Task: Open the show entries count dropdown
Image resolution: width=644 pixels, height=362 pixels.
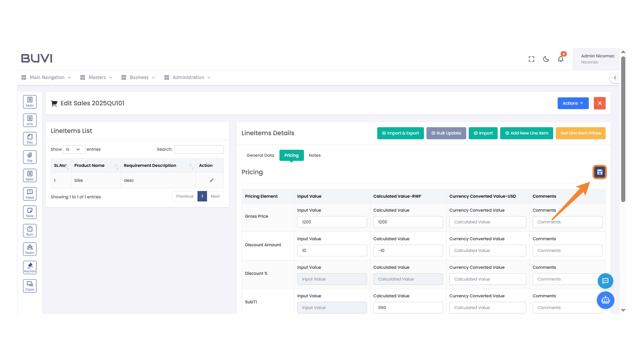Action: pos(74,149)
